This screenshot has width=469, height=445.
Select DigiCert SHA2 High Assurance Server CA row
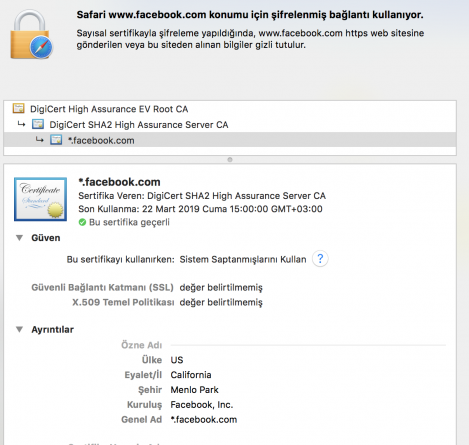pos(230,124)
